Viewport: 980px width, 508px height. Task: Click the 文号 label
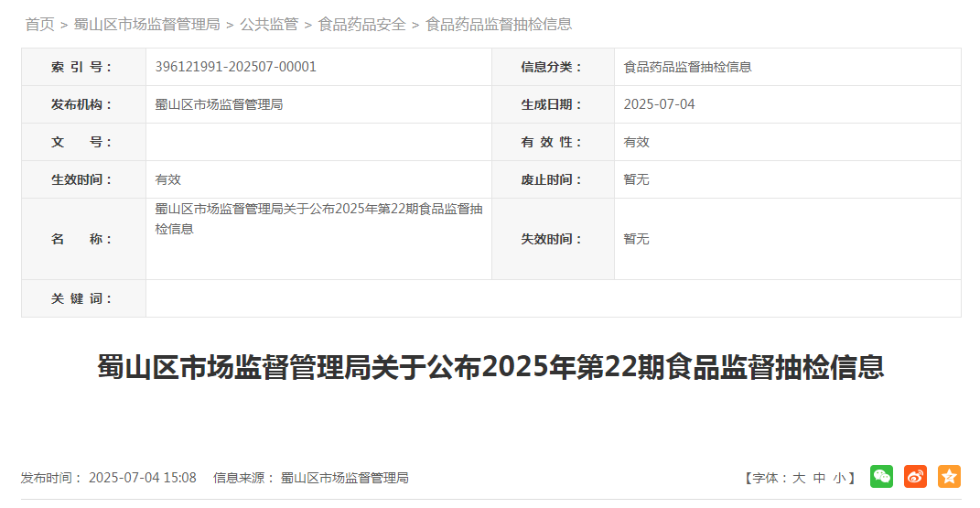[81, 142]
